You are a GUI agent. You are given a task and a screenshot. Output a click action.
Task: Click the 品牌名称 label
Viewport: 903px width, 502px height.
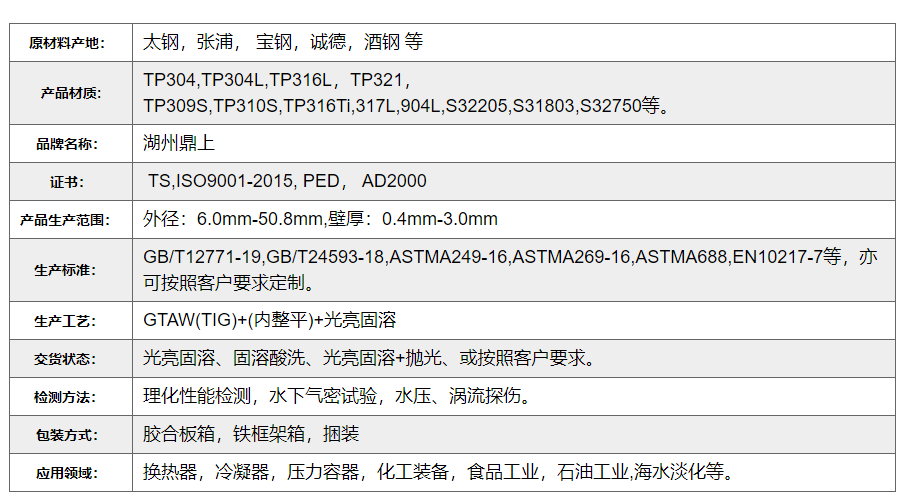point(67,144)
